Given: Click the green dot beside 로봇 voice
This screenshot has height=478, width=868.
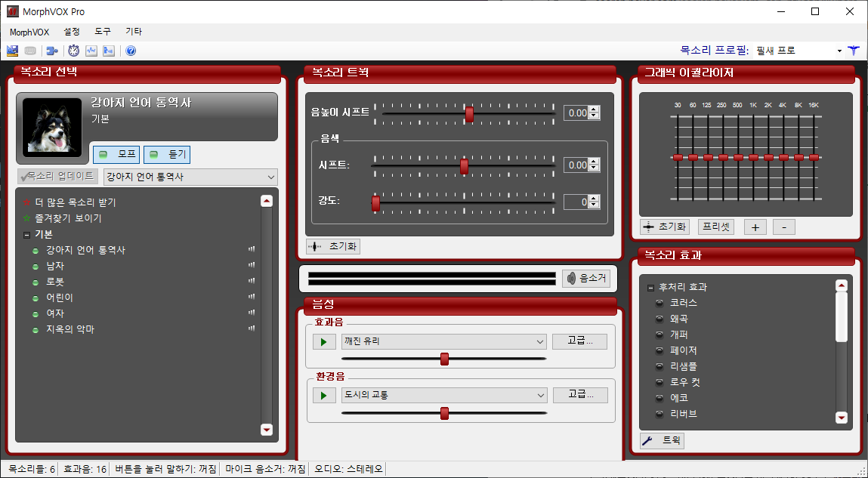Looking at the screenshot, I should click(x=36, y=282).
